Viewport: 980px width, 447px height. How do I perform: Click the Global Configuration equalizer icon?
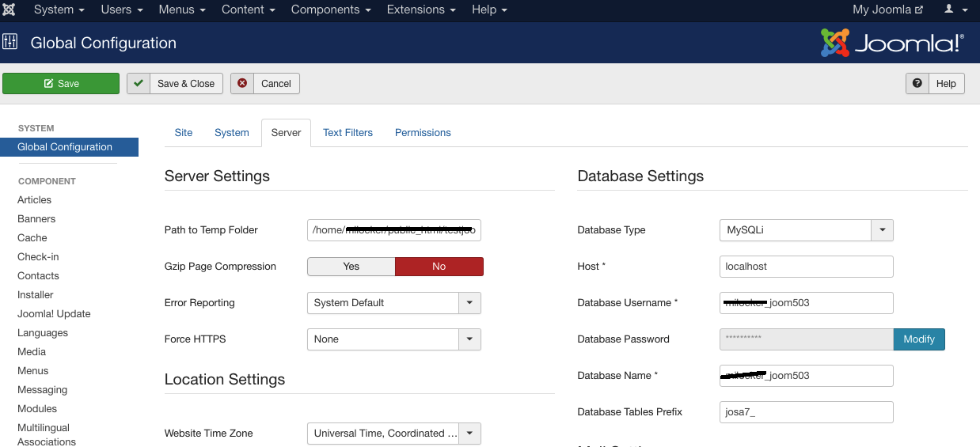point(10,42)
